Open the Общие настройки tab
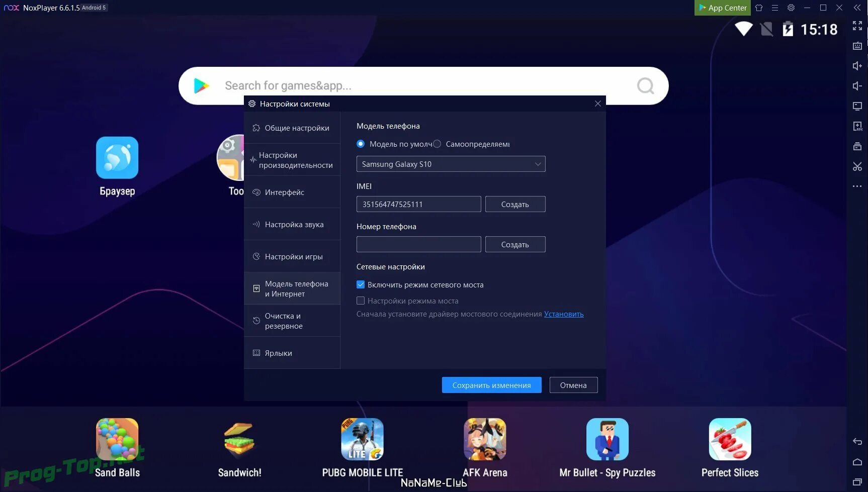 (x=292, y=128)
